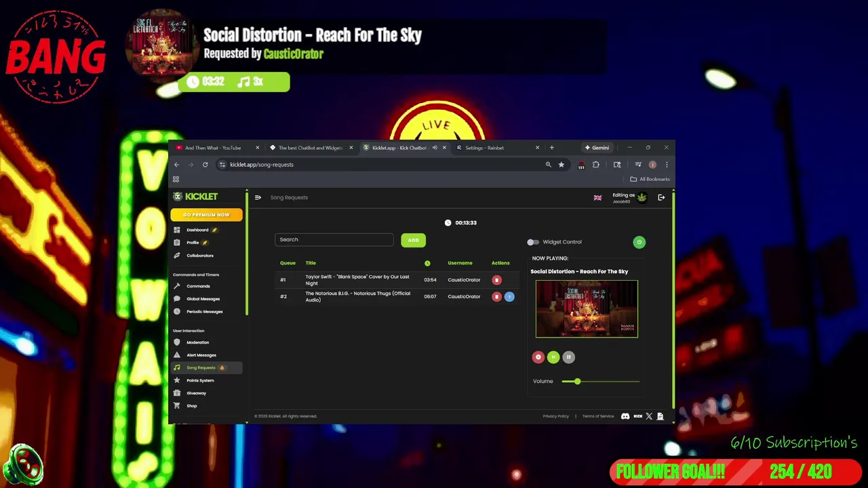Open Kick channel link in footer
868x488 pixels.
pyautogui.click(x=637, y=416)
